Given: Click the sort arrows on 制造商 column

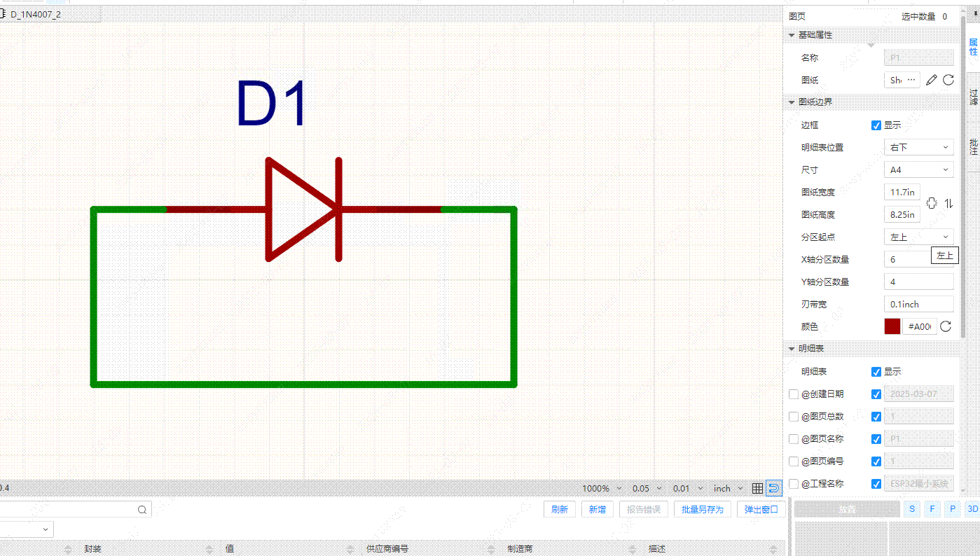Looking at the screenshot, I should click(x=633, y=549).
